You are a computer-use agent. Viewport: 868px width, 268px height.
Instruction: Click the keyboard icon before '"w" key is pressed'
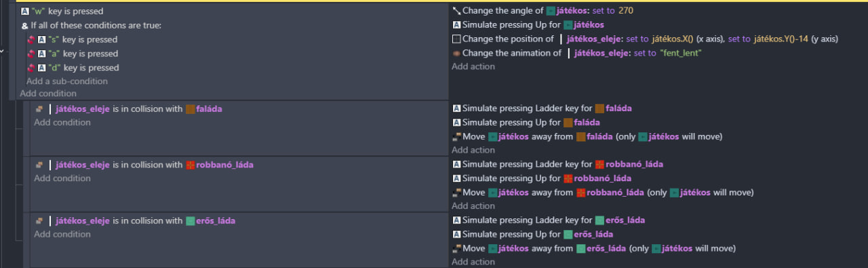[25, 12]
